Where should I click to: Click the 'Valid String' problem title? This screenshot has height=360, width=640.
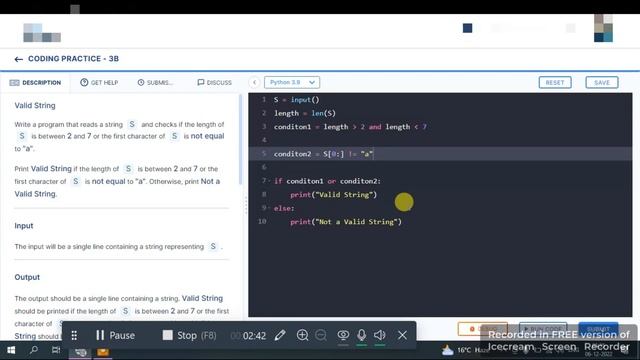pos(35,105)
